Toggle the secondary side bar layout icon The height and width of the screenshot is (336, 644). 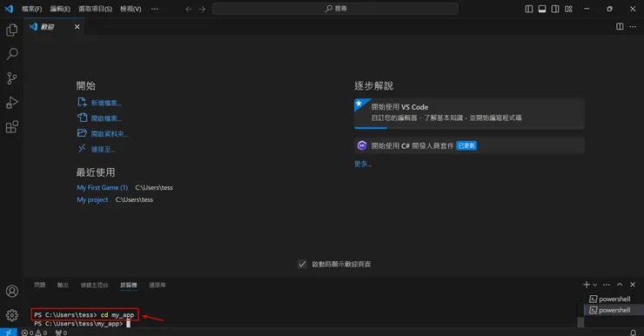(555, 9)
